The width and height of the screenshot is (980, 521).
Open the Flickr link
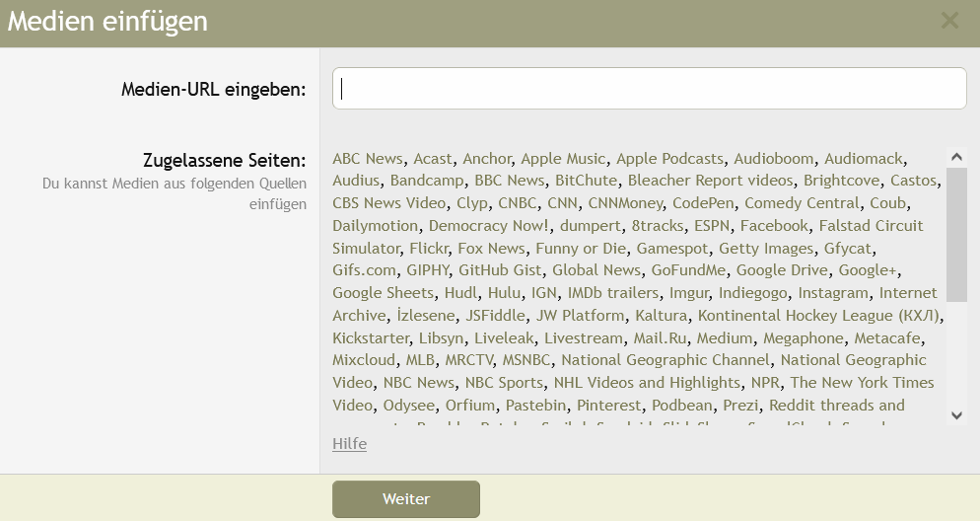429,248
